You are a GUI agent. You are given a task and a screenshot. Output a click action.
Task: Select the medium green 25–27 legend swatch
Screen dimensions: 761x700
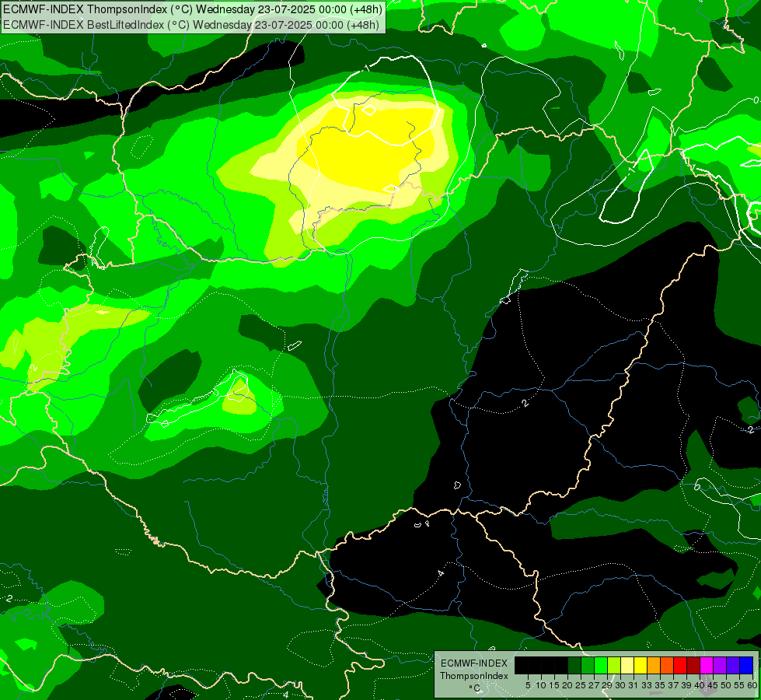(587, 665)
